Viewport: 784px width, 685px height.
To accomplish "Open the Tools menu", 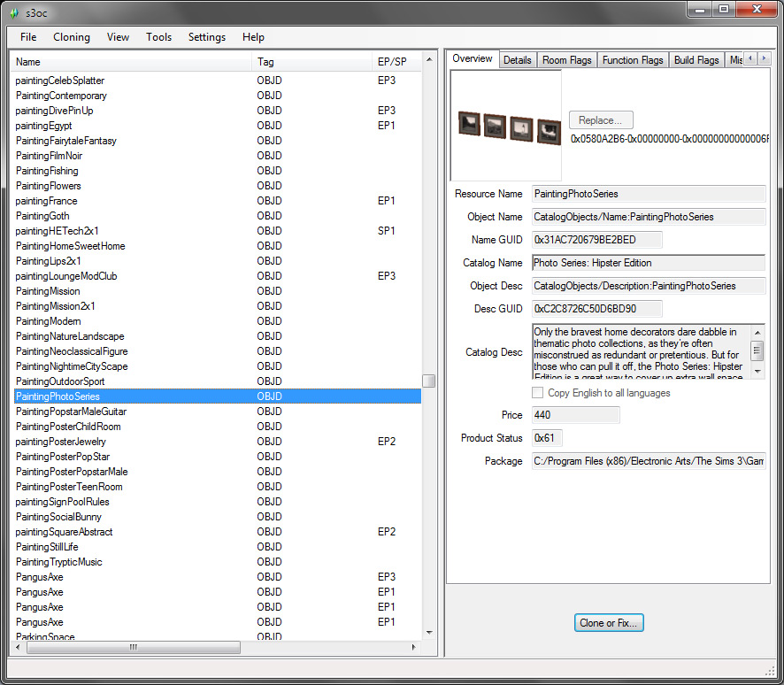I will [159, 37].
